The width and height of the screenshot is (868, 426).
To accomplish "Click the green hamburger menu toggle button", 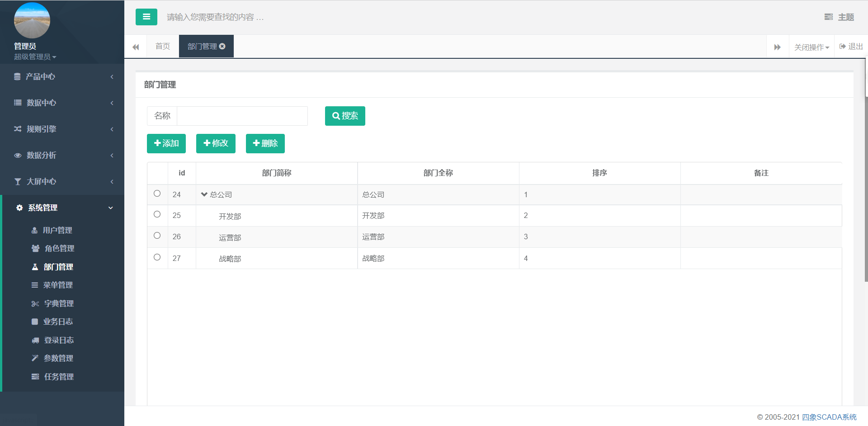I will [x=146, y=17].
